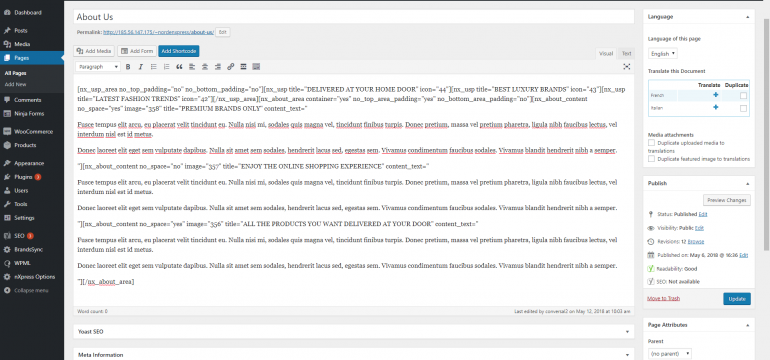This screenshot has height=360, width=770.
Task: Click the Add Shortcode button
Action: (179, 51)
